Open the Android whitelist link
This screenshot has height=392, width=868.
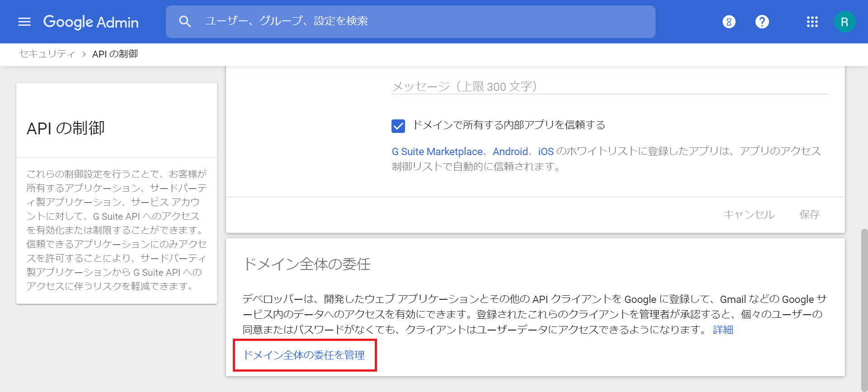click(x=510, y=151)
